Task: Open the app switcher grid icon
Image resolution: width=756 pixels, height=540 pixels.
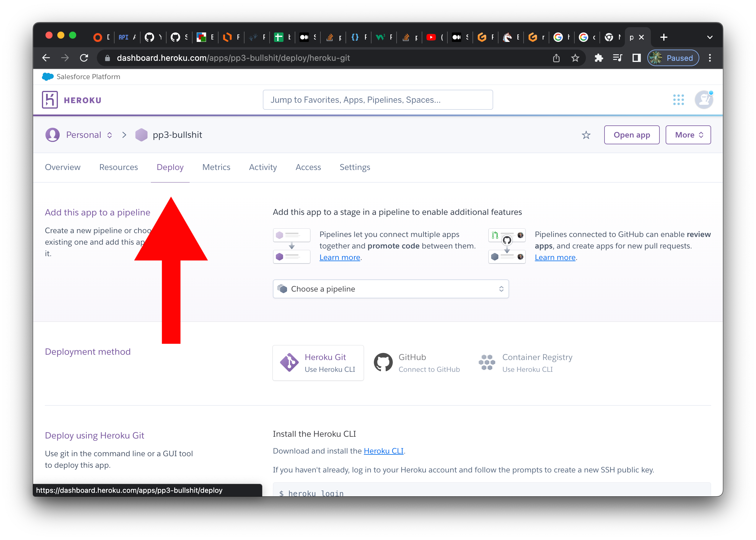Action: (678, 100)
